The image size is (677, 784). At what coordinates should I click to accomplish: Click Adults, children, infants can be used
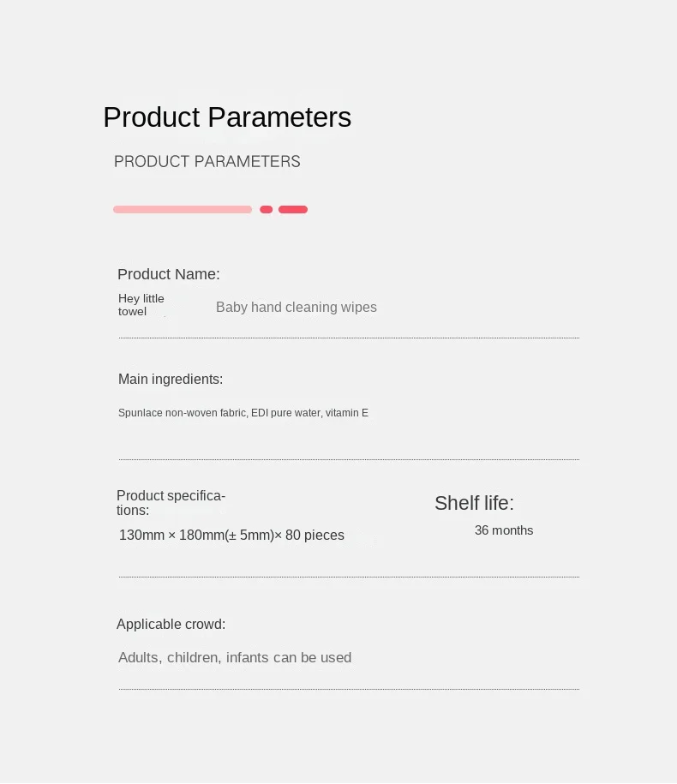tap(235, 657)
